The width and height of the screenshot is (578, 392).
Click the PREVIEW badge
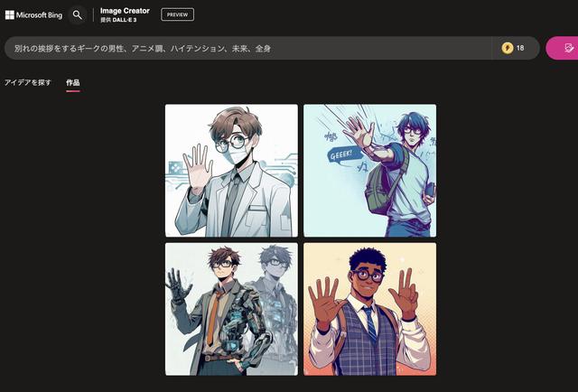(177, 14)
